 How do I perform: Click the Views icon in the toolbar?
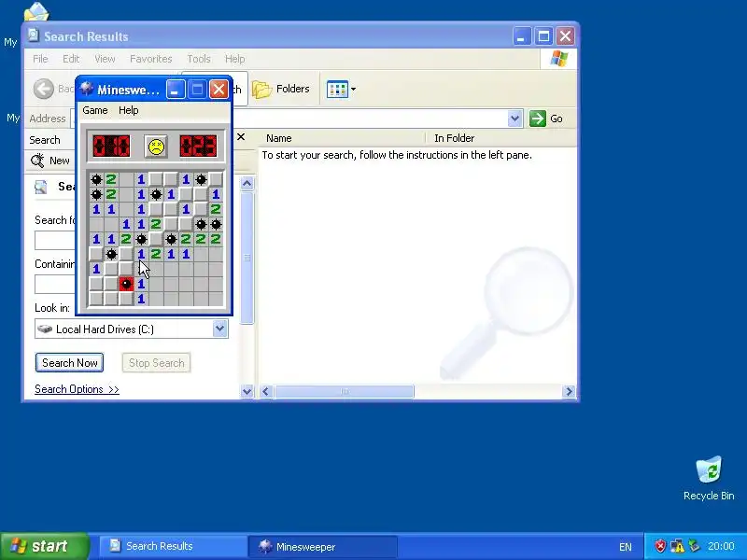point(337,89)
